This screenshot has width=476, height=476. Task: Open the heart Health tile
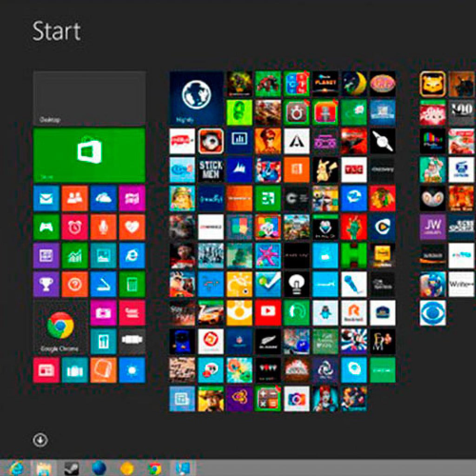pos(132,227)
